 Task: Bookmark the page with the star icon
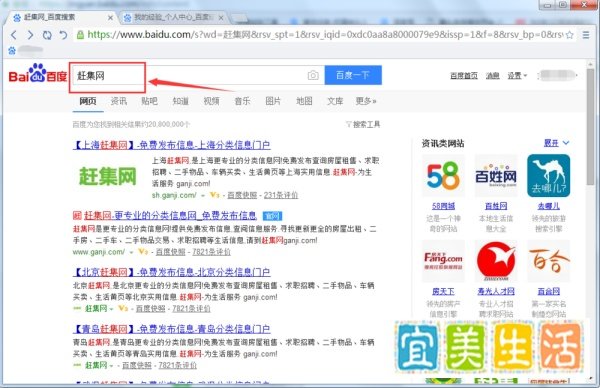coord(569,35)
